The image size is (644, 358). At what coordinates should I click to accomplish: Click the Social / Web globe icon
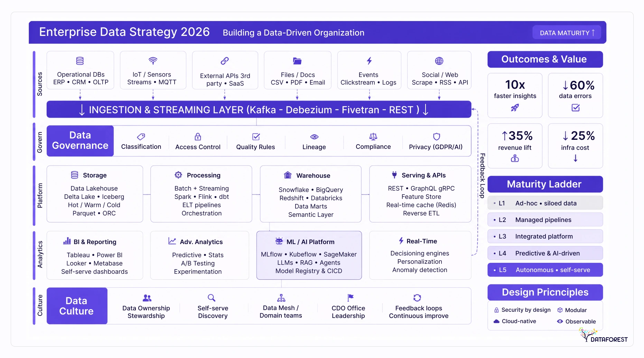coord(439,61)
